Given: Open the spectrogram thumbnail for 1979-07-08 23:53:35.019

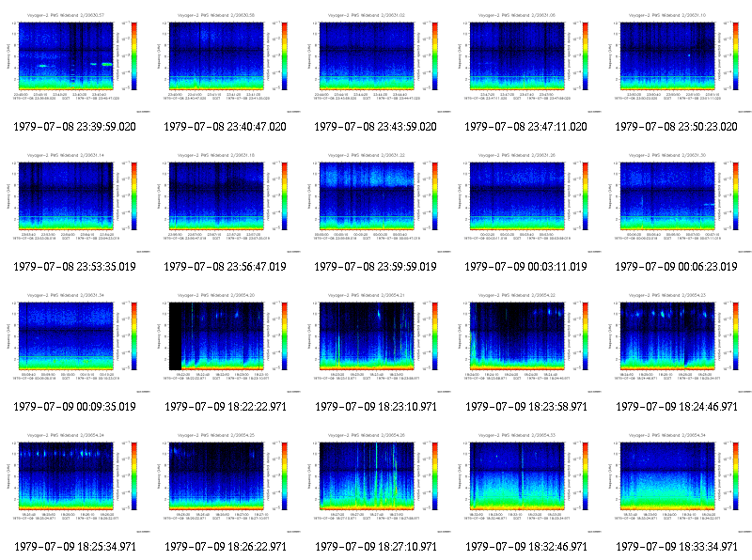Looking at the screenshot, I should click(75, 201).
